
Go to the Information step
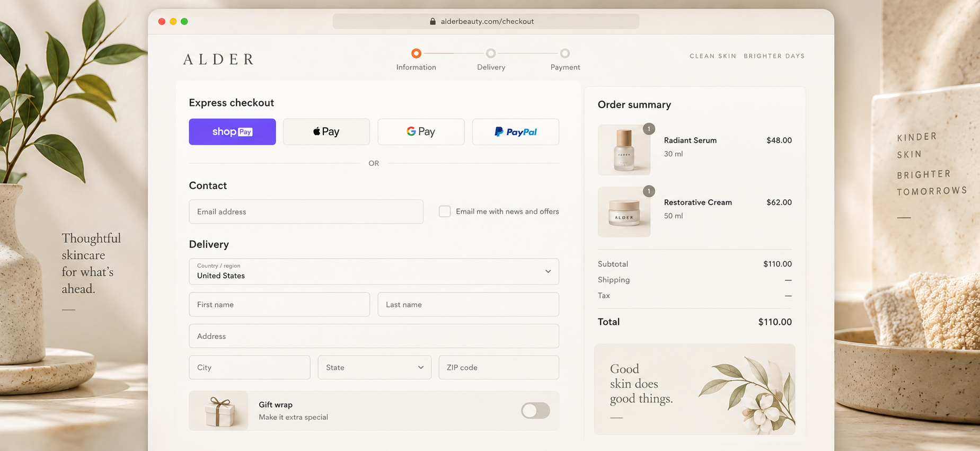coord(416,59)
